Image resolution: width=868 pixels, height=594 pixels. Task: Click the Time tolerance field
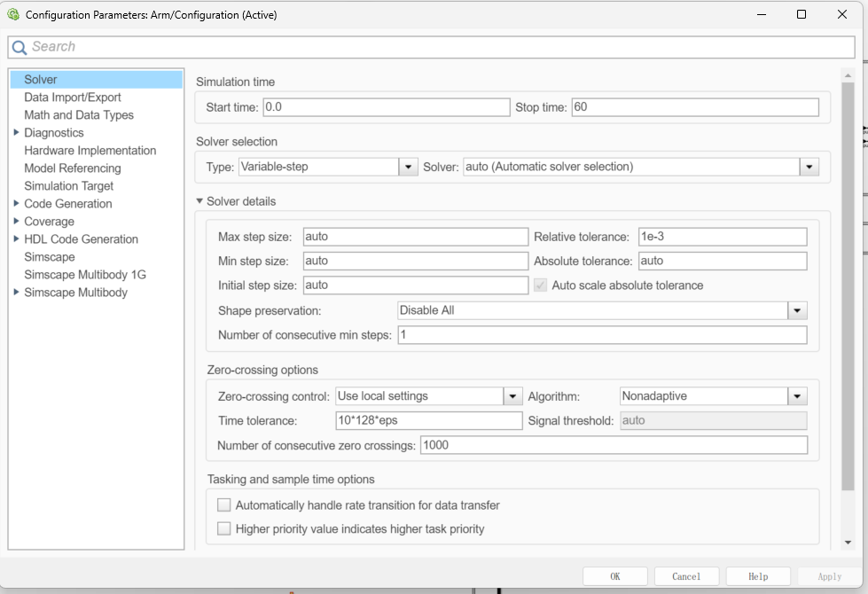point(429,420)
